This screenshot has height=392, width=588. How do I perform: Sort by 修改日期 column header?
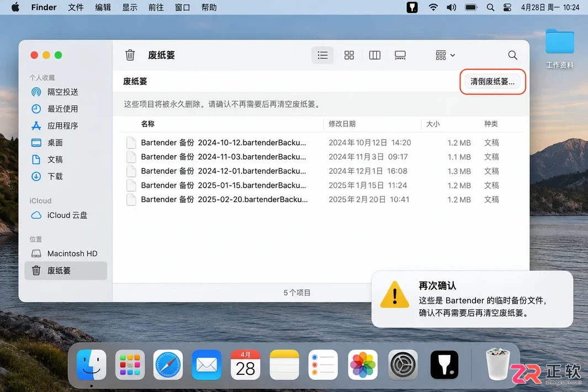click(x=342, y=124)
